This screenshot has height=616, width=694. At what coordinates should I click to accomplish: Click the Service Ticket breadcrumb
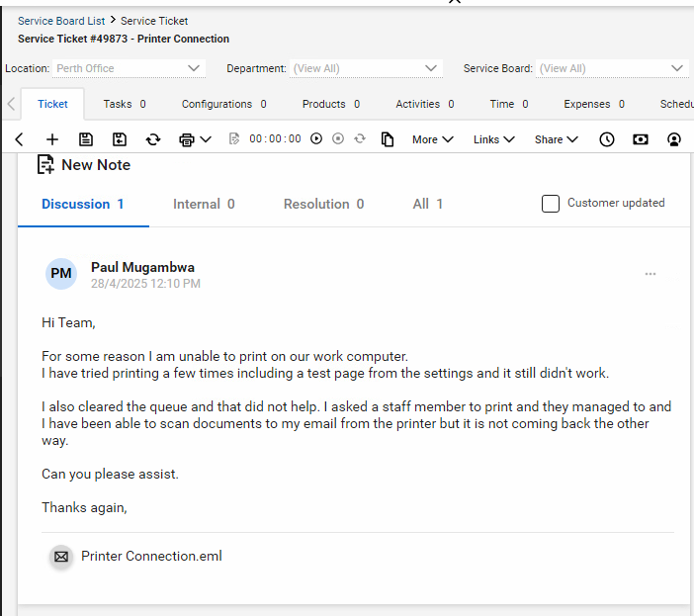pos(154,21)
